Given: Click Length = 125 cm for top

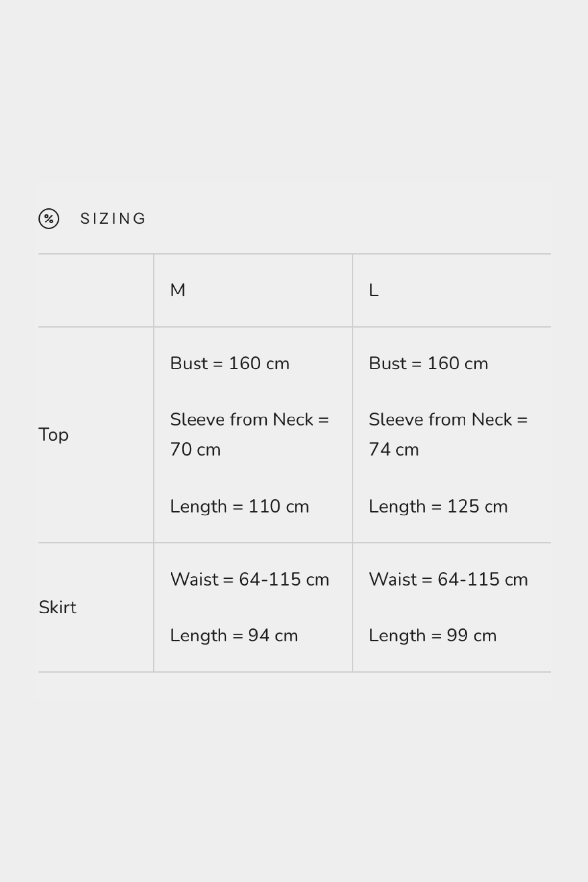Looking at the screenshot, I should click(438, 507).
